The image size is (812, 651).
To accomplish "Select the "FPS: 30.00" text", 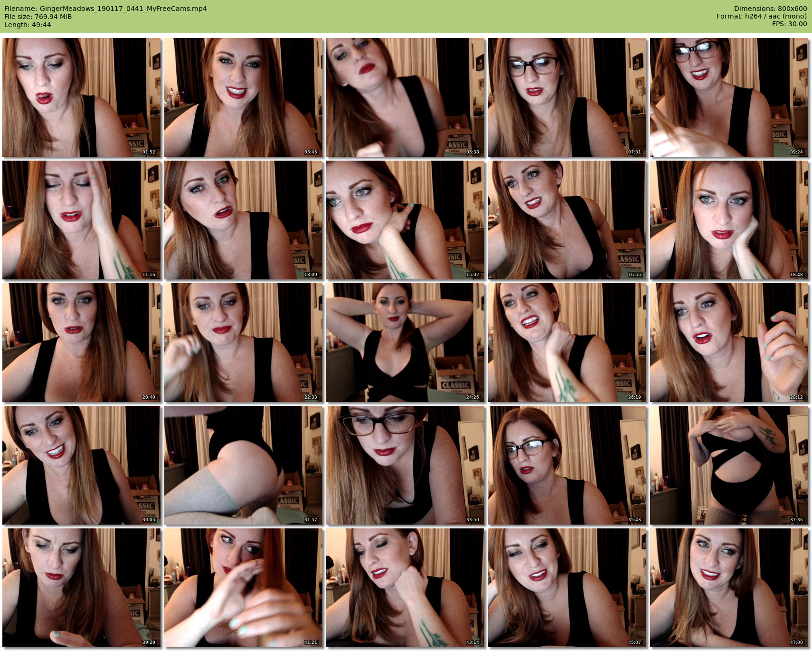I will (x=789, y=24).
